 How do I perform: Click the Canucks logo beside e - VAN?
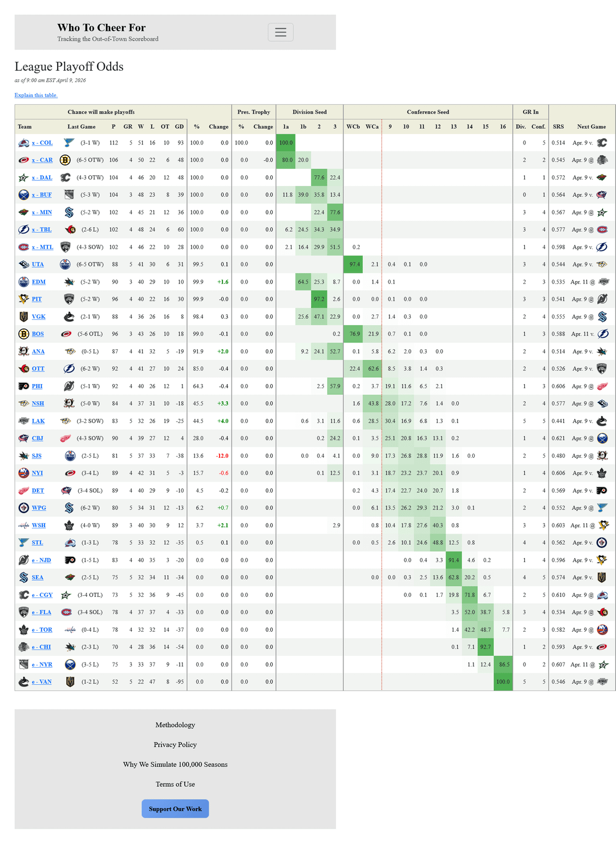click(x=23, y=682)
